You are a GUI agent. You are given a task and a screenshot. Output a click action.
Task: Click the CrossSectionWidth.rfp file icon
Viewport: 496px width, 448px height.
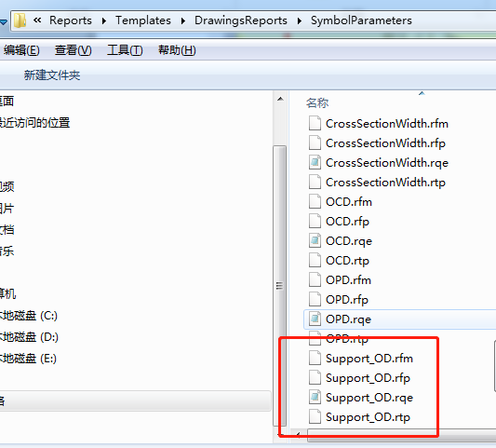(x=315, y=143)
